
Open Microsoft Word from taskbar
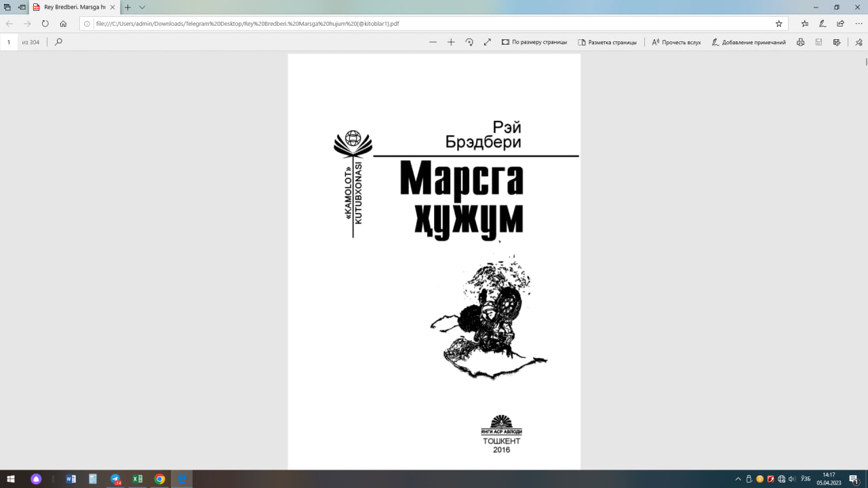(x=71, y=479)
